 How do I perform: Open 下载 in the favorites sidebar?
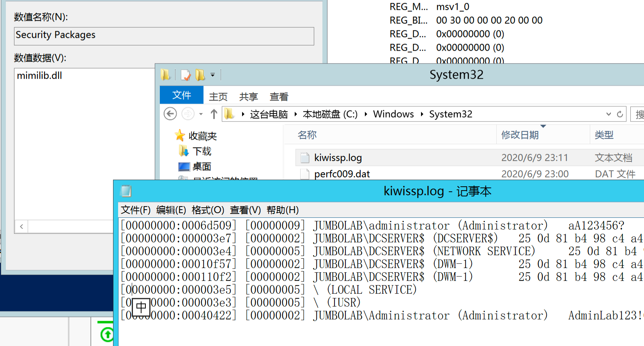pyautogui.click(x=202, y=151)
